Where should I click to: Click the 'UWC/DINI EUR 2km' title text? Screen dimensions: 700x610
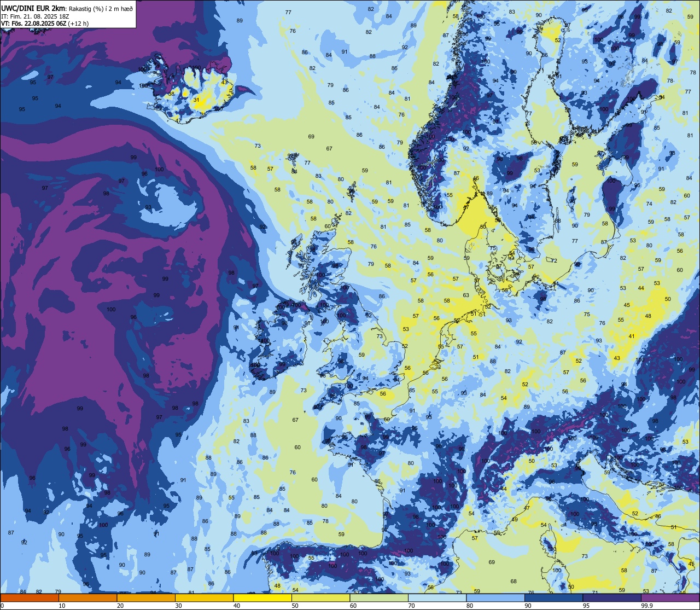[33, 7]
